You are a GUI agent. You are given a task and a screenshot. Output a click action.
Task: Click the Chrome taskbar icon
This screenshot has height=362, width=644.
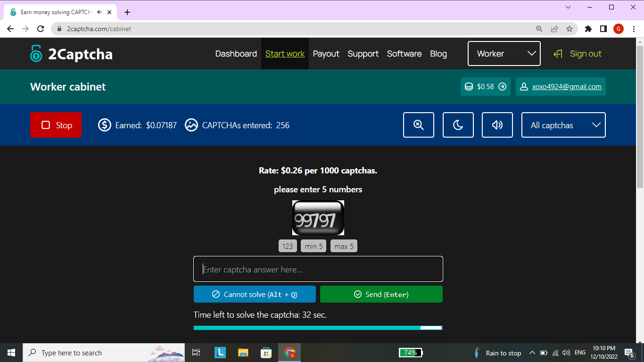(289, 353)
